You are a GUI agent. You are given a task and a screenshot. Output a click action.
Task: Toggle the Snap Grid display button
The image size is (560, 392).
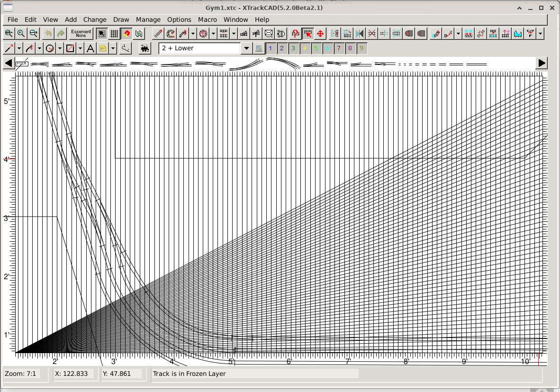click(114, 34)
